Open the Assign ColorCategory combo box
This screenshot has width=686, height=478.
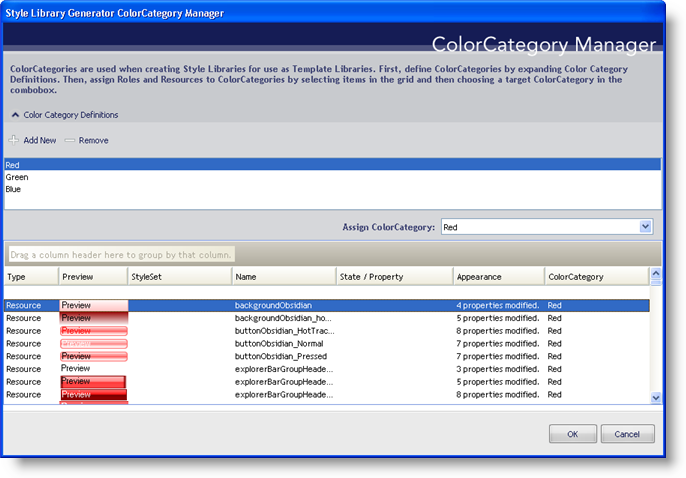645,227
